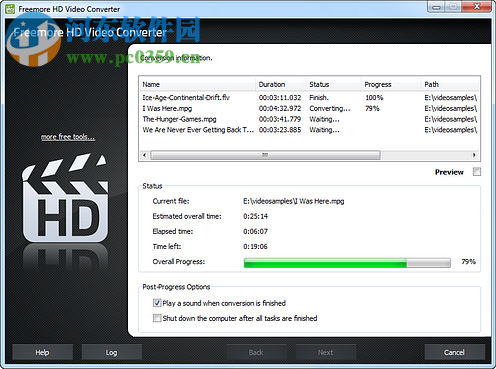The width and height of the screenshot is (496, 369).
Task: Click the Converting... status cell
Action: [x=330, y=108]
